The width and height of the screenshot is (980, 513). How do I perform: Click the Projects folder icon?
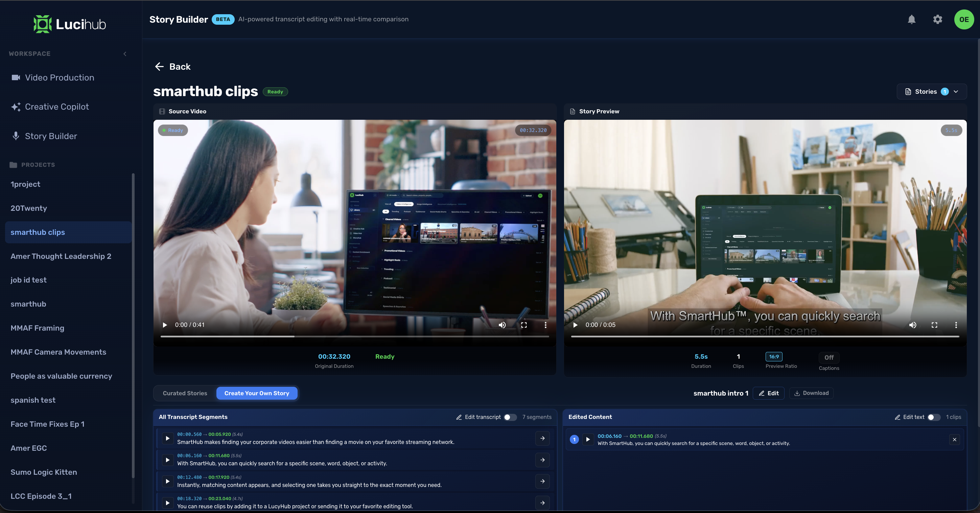pos(13,165)
